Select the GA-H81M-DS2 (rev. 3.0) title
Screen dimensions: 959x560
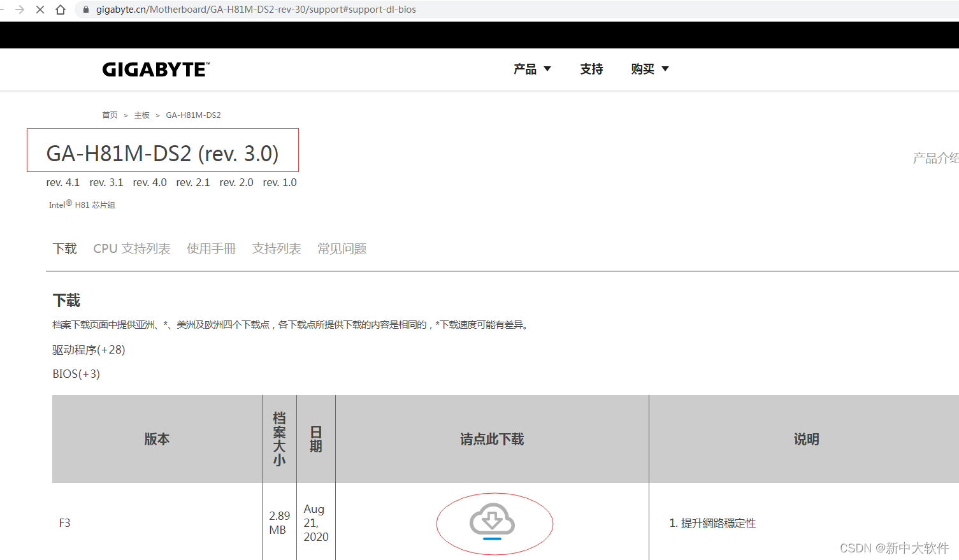tap(162, 154)
